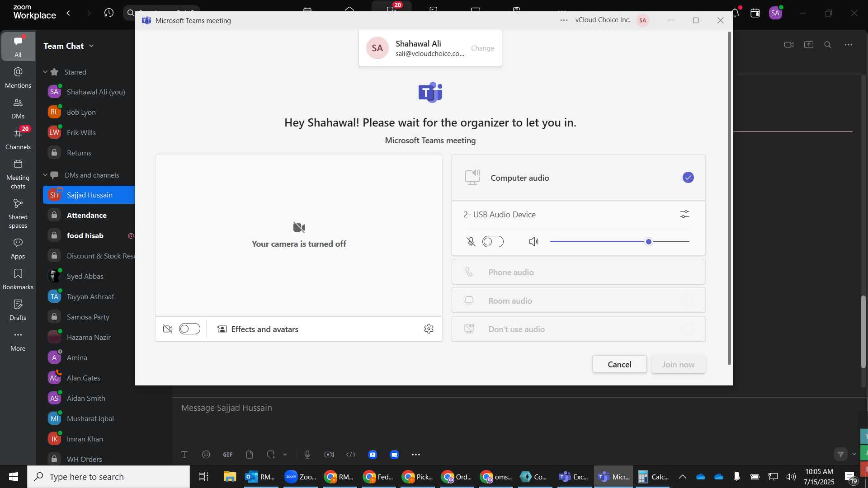The width and height of the screenshot is (868, 488).
Task: Select Phone audio option
Action: pyautogui.click(x=578, y=272)
